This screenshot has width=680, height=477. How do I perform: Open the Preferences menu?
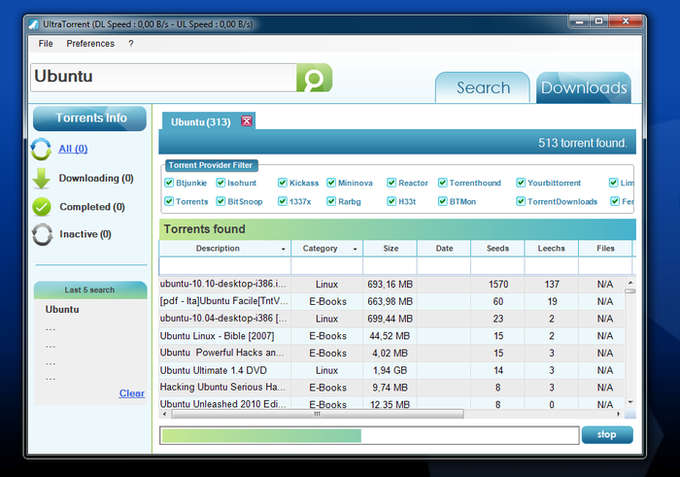[x=90, y=43]
